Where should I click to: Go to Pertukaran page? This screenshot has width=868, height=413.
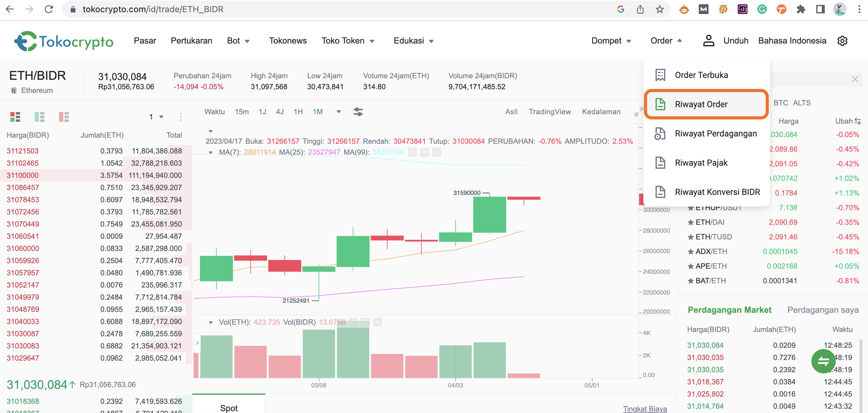(191, 41)
